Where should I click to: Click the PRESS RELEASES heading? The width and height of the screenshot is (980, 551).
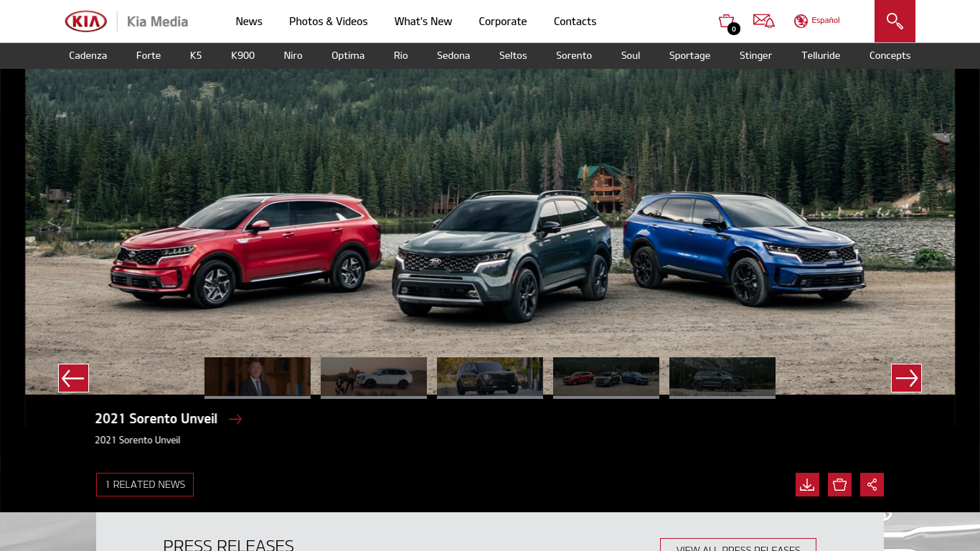(228, 545)
